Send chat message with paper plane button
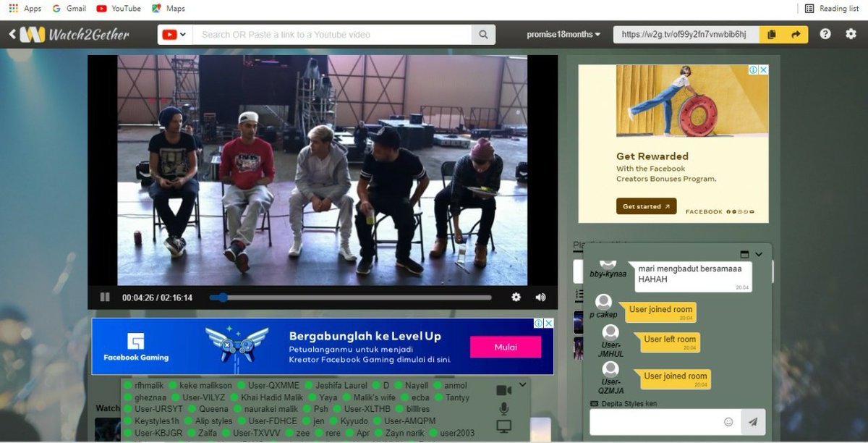 tap(753, 422)
